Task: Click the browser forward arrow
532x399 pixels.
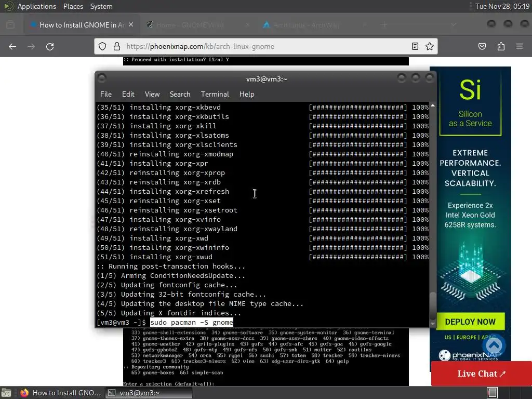Action: (31, 46)
